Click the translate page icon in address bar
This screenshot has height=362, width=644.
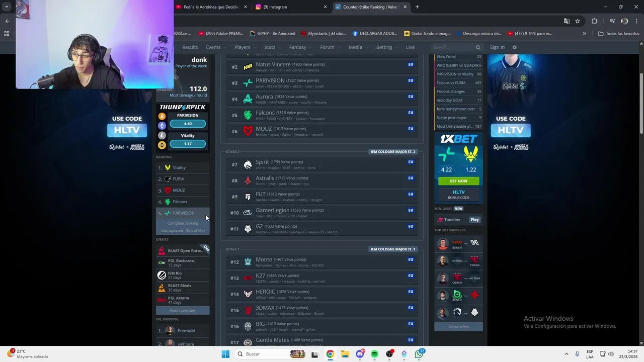coord(567,21)
